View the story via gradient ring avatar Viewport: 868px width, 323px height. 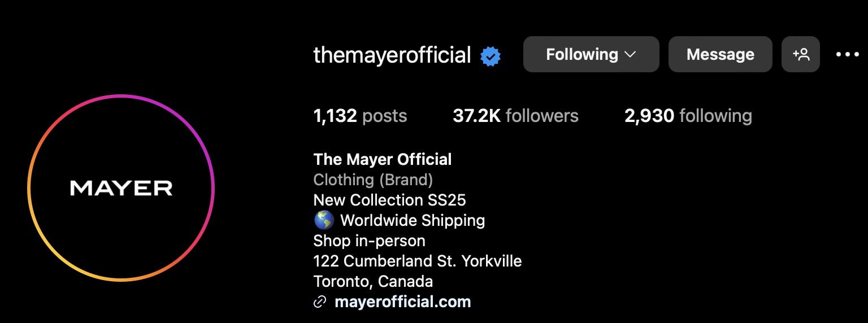click(x=121, y=188)
